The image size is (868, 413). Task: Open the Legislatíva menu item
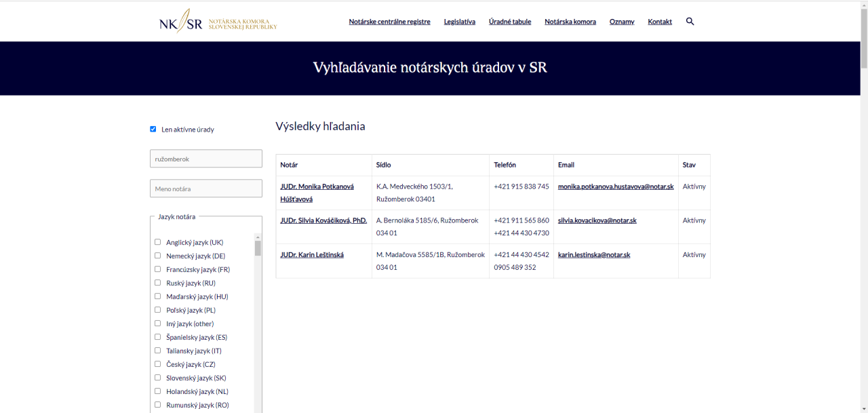[459, 22]
